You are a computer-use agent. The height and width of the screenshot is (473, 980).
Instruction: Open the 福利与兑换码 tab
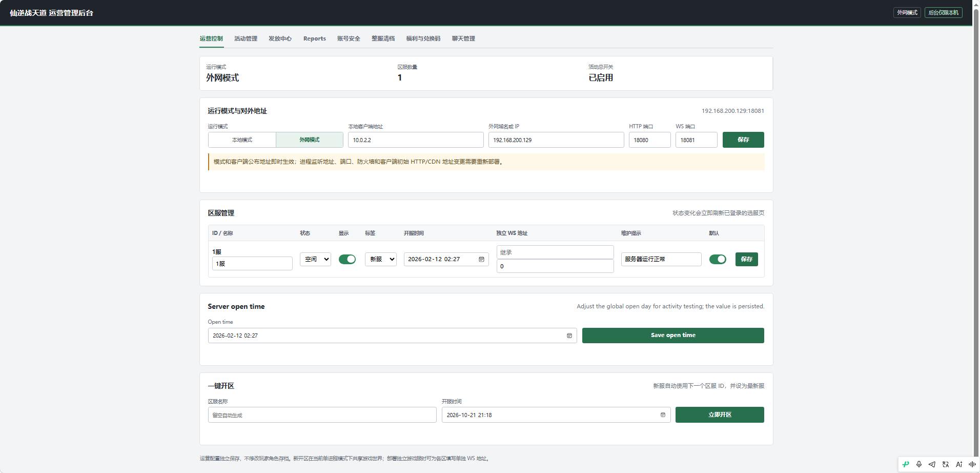pos(423,38)
